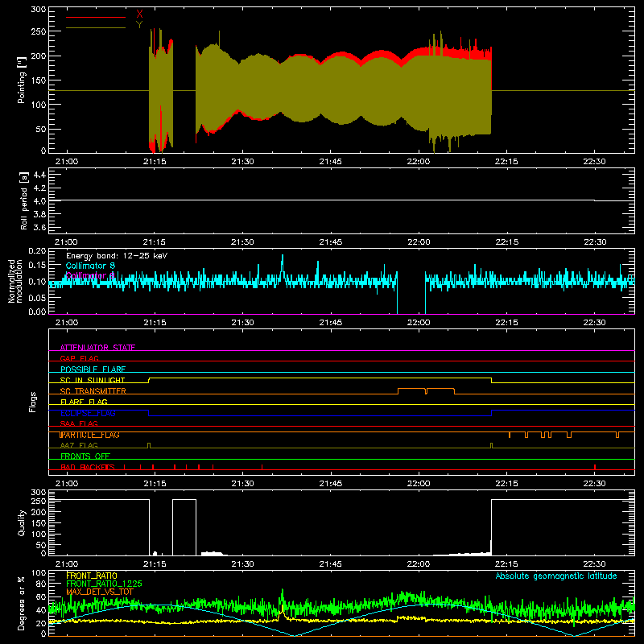Screen dimensions: 644x644
Task: Click the '0.05' tick on modulation axis
Action: (x=37, y=297)
